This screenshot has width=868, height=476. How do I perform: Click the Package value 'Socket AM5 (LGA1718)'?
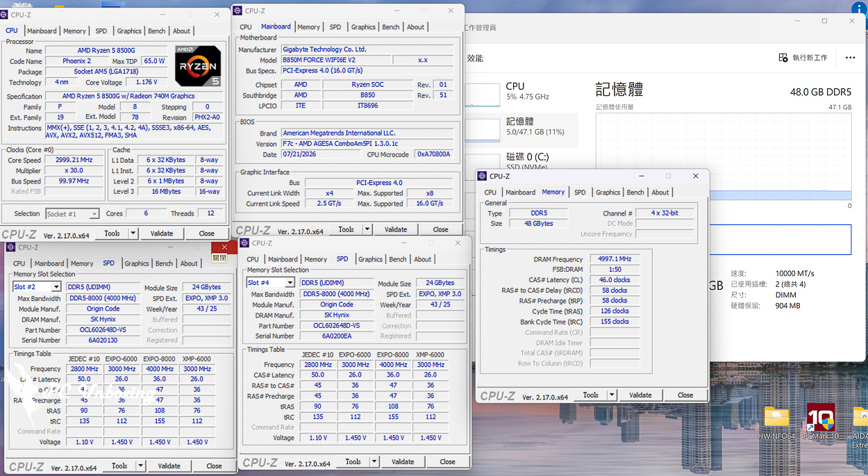[x=107, y=72]
